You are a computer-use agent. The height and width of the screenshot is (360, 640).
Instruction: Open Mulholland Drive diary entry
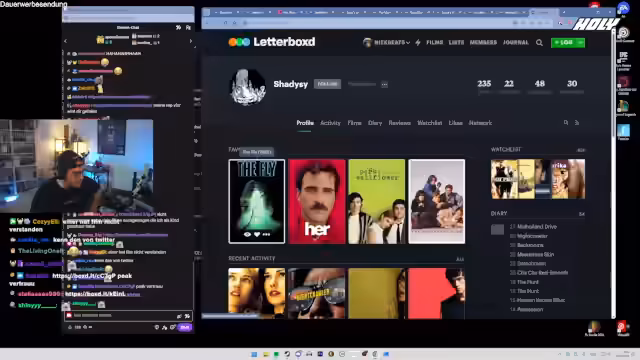tap(537, 227)
